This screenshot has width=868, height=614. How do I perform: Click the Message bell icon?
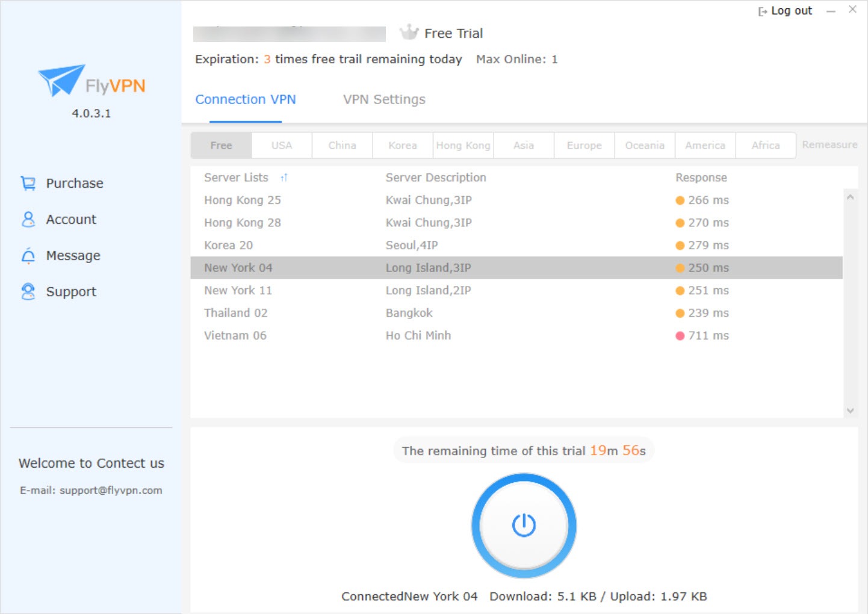coord(28,256)
